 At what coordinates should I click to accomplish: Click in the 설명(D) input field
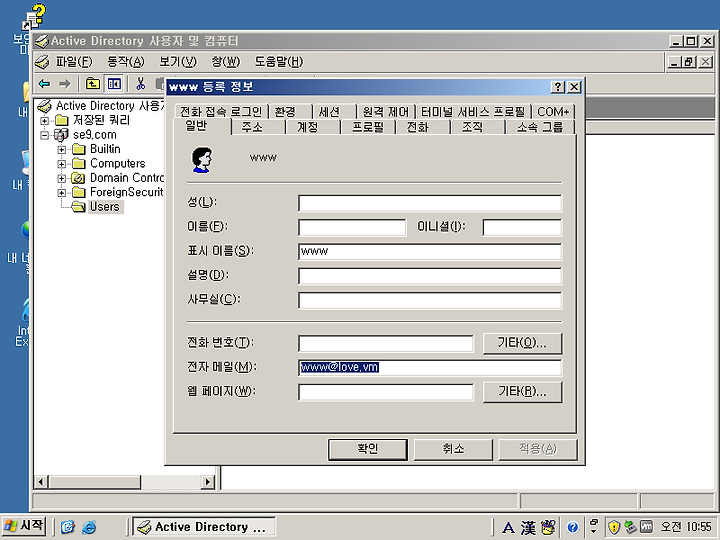click(x=430, y=276)
